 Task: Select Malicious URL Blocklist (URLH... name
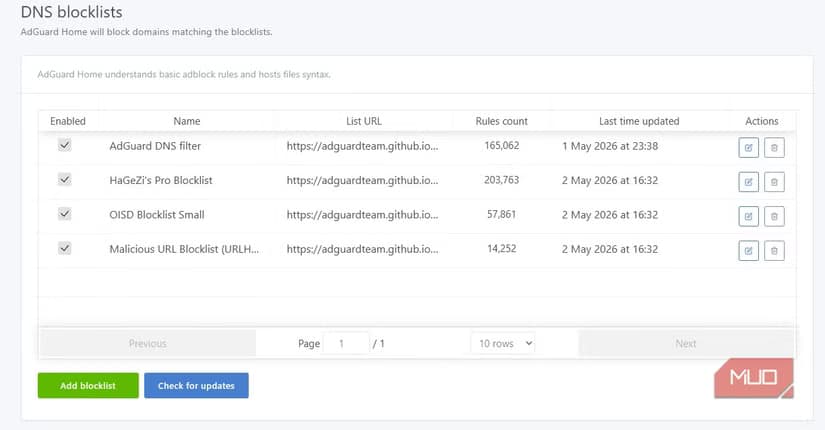click(184, 249)
